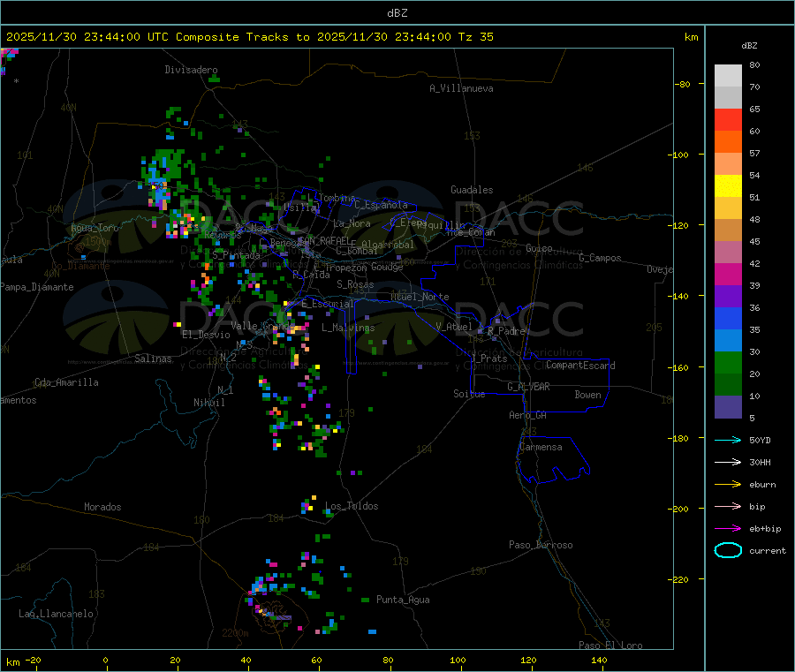Image resolution: width=795 pixels, height=672 pixels.
Task: Select the Agua_Toro map label
Action: click(x=95, y=228)
